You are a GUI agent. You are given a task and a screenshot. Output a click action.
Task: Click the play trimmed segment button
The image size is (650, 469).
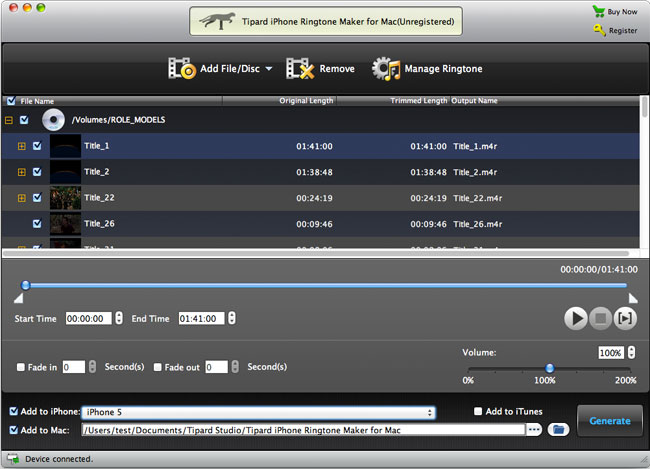pyautogui.click(x=625, y=318)
